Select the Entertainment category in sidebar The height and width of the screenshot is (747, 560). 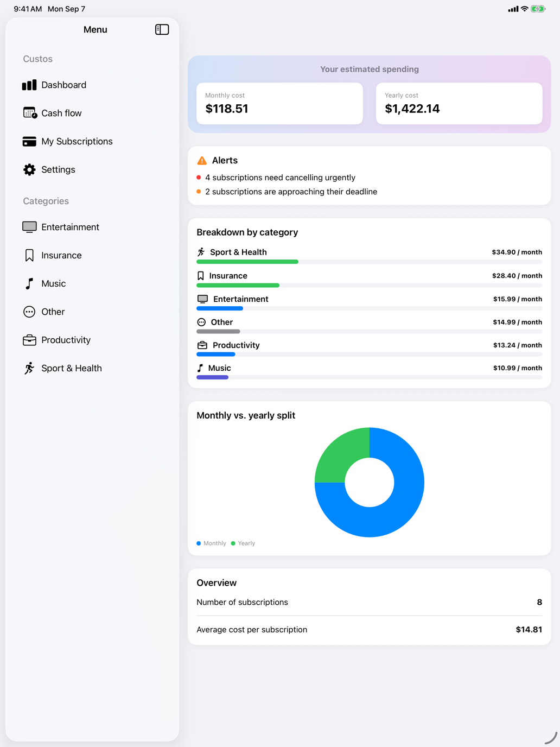(92, 227)
